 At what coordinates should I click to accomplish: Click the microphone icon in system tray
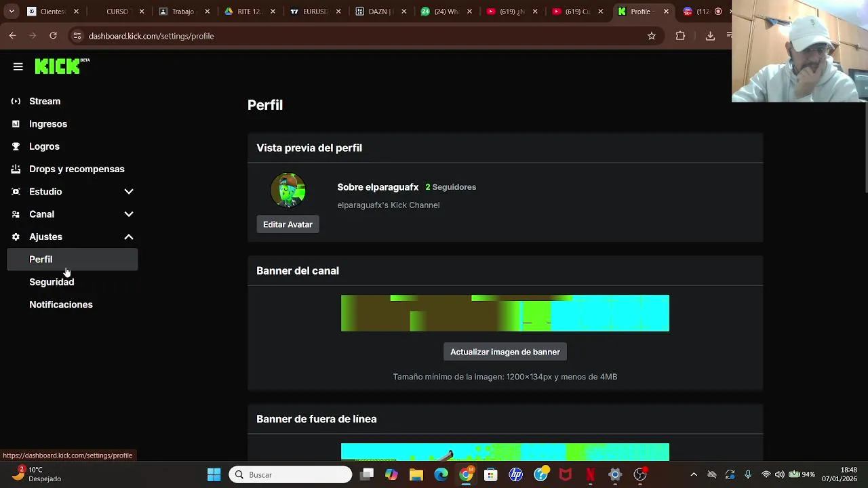748,474
